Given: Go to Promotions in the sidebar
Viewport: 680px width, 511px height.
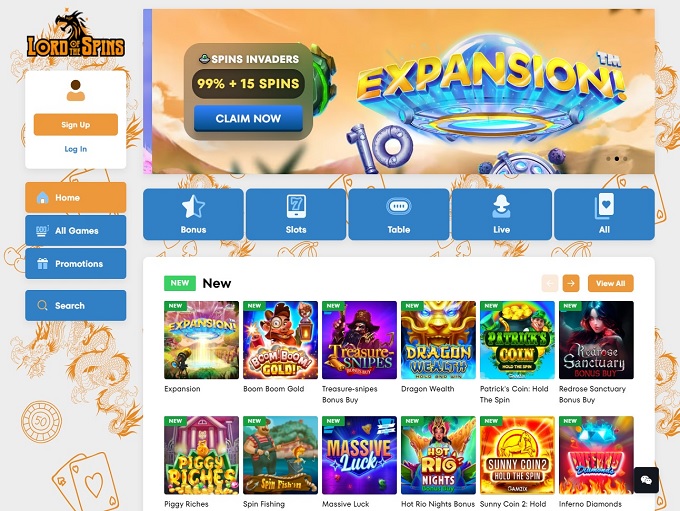Looking at the screenshot, I should pos(75,263).
